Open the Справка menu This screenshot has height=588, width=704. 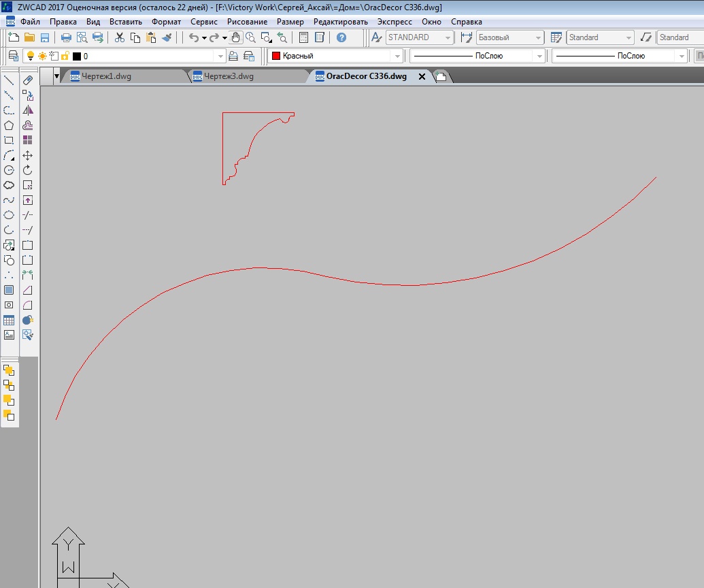[x=466, y=22]
